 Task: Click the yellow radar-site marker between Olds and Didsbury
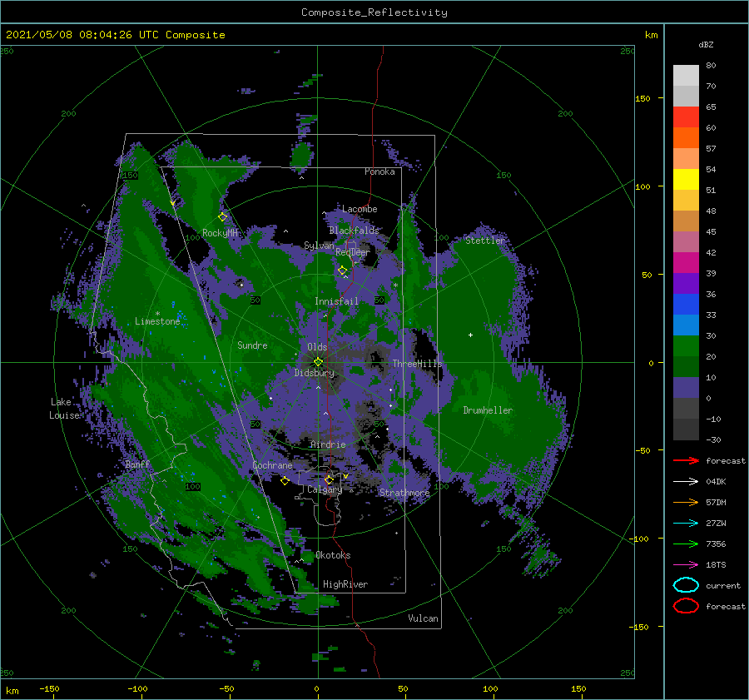pos(318,362)
